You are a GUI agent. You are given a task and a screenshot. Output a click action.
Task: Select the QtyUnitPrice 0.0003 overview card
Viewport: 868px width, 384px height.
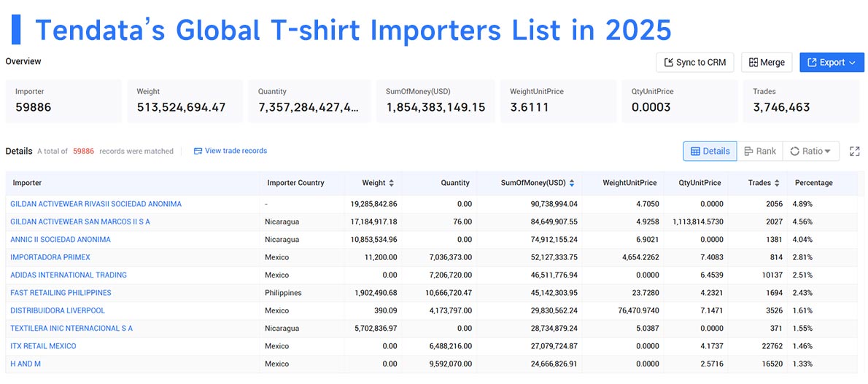pyautogui.click(x=680, y=101)
